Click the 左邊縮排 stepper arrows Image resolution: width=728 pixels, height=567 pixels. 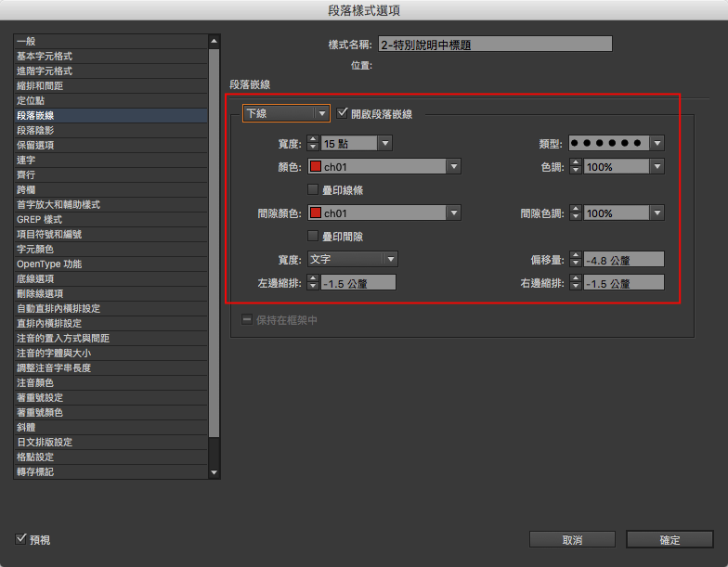(313, 282)
